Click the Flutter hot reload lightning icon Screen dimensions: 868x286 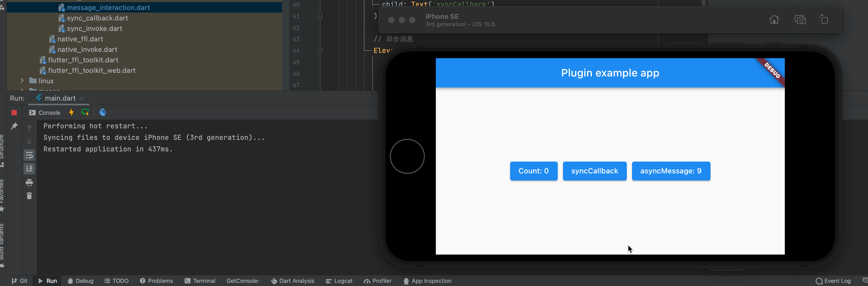point(72,113)
